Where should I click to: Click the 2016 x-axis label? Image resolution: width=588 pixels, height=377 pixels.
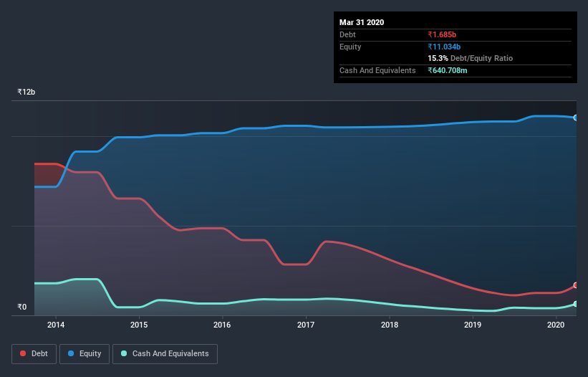pos(222,325)
